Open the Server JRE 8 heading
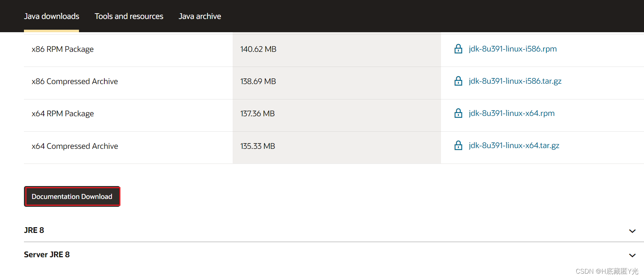The image size is (644, 278). tap(47, 254)
